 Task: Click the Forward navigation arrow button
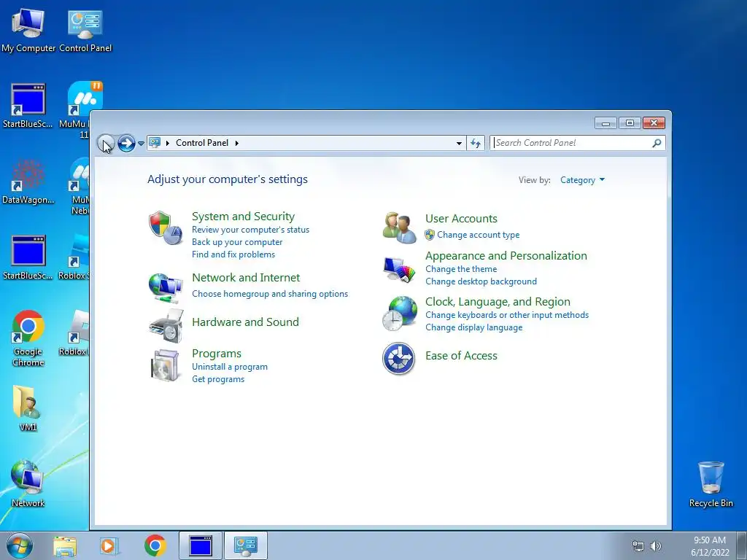click(126, 143)
